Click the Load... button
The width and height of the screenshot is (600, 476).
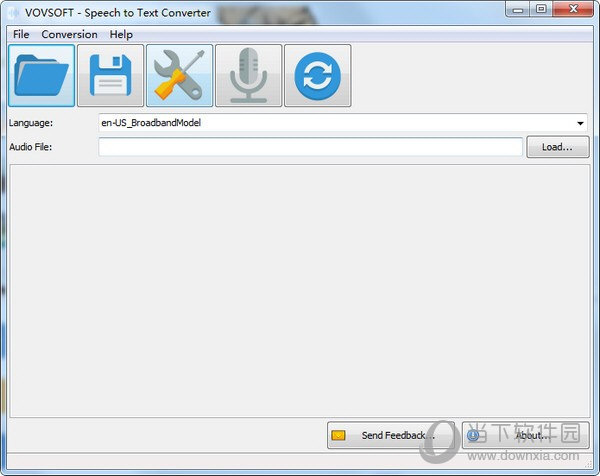tap(558, 147)
